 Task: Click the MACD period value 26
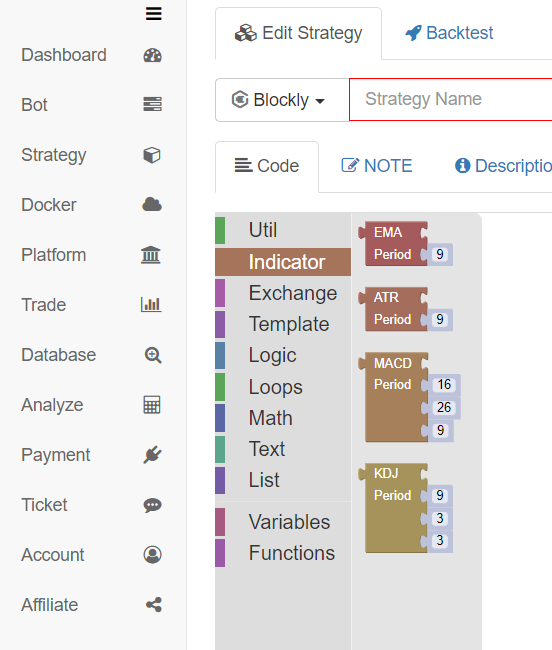(444, 407)
